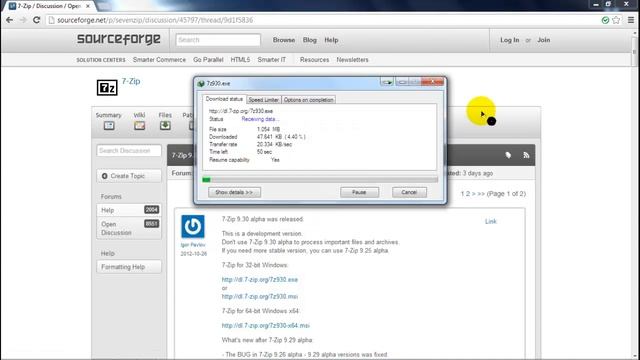Focus the SourceForge Search field
Viewport: 640px width, 360px height.
pyautogui.click(x=218, y=40)
